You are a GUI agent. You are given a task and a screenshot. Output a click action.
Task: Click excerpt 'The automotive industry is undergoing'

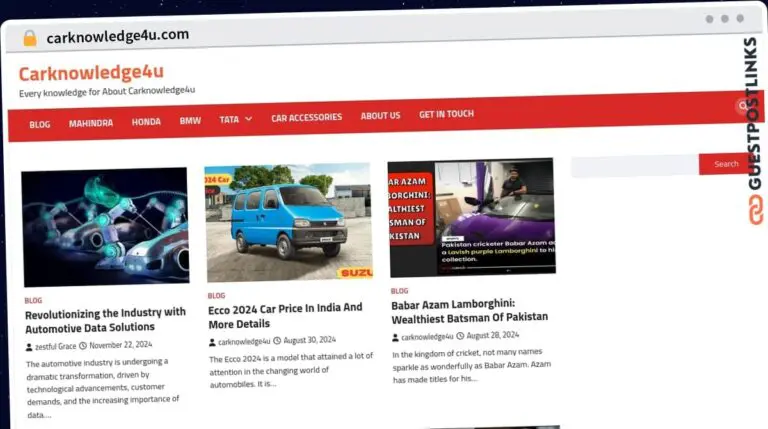pos(103,388)
